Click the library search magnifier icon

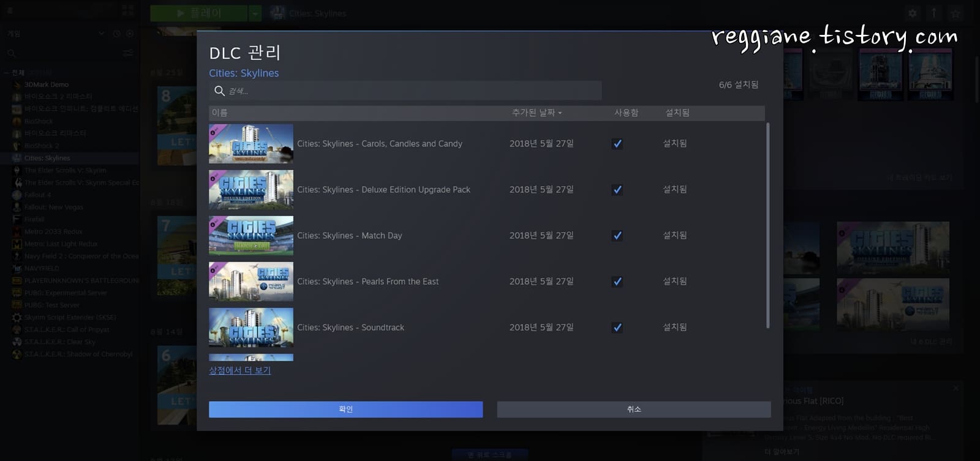coord(12,53)
